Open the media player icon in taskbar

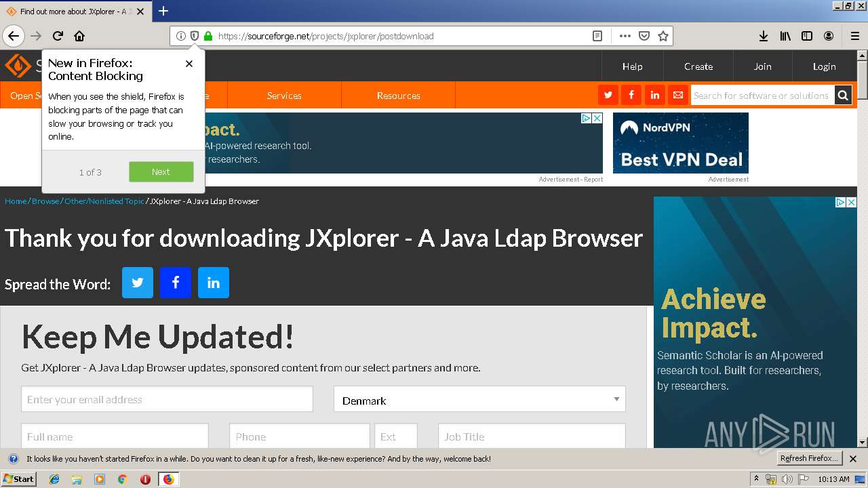pos(100,479)
